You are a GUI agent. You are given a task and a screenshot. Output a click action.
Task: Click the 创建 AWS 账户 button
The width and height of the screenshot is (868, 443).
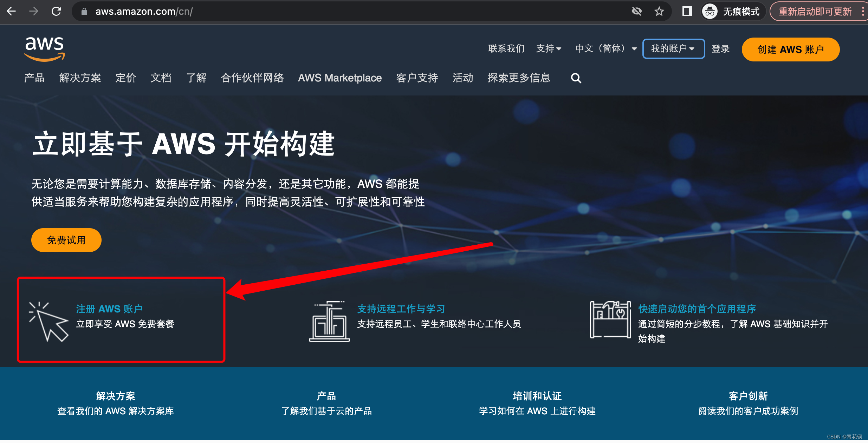pos(790,49)
